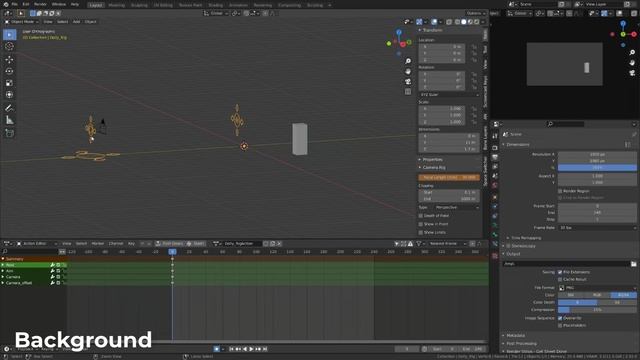Activate the Select Box tool
The height and width of the screenshot is (360, 640).
9,34
